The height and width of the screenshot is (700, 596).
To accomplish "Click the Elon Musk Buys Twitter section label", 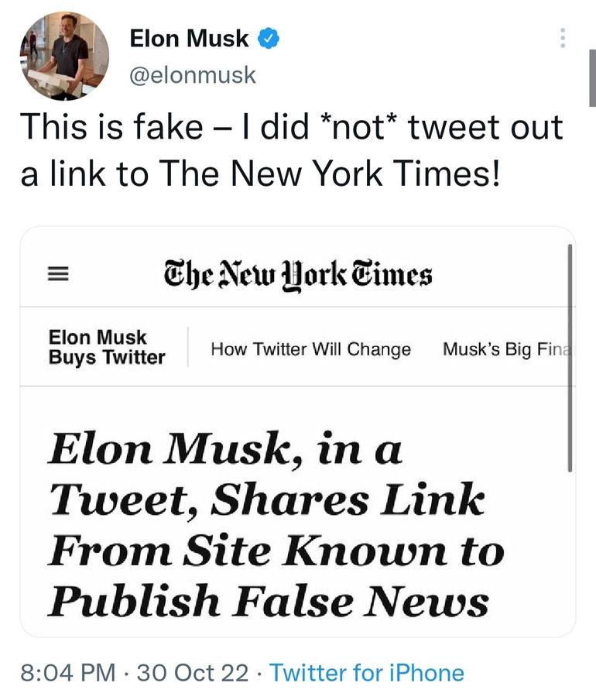I will (106, 347).
